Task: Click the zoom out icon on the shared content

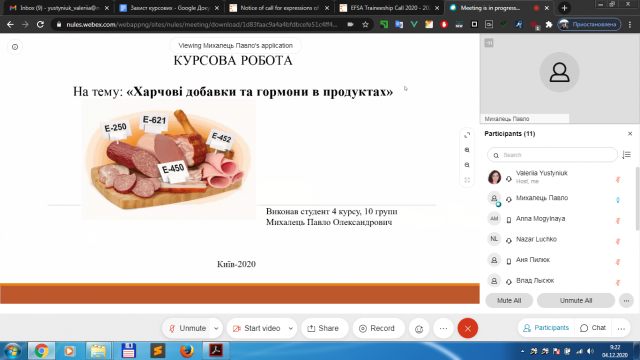Action: (467, 165)
